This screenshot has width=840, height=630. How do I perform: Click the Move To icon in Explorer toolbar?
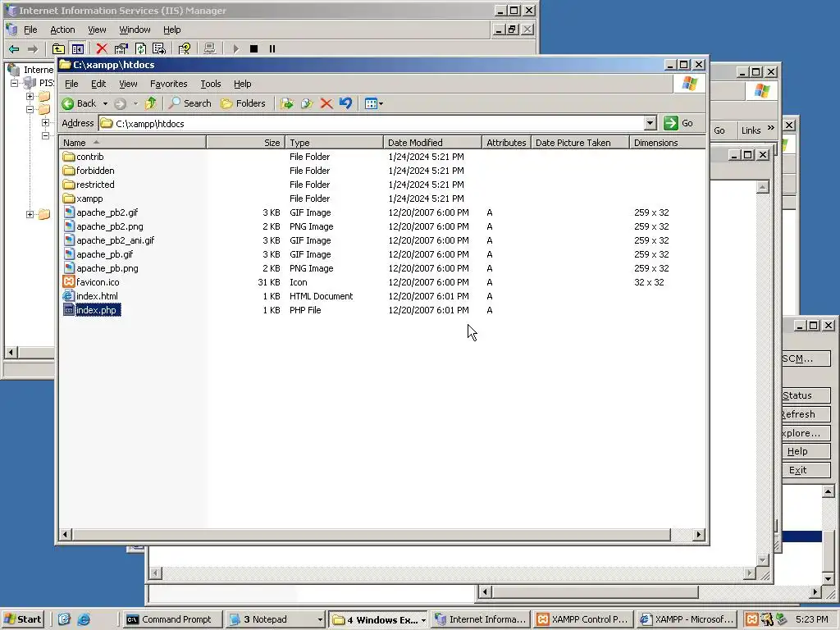286,103
